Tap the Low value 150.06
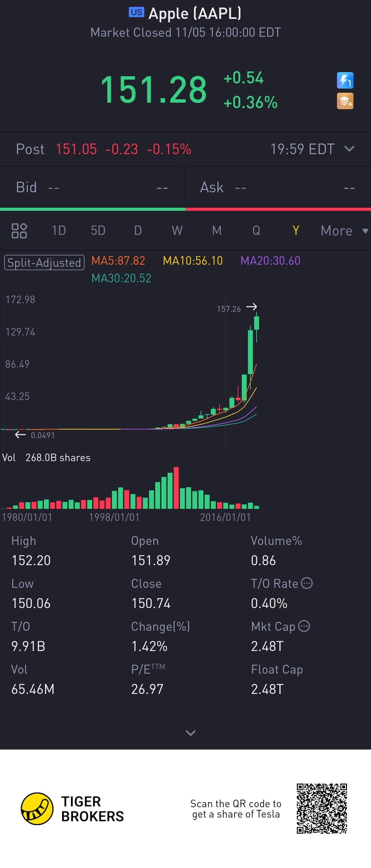 coord(31,603)
